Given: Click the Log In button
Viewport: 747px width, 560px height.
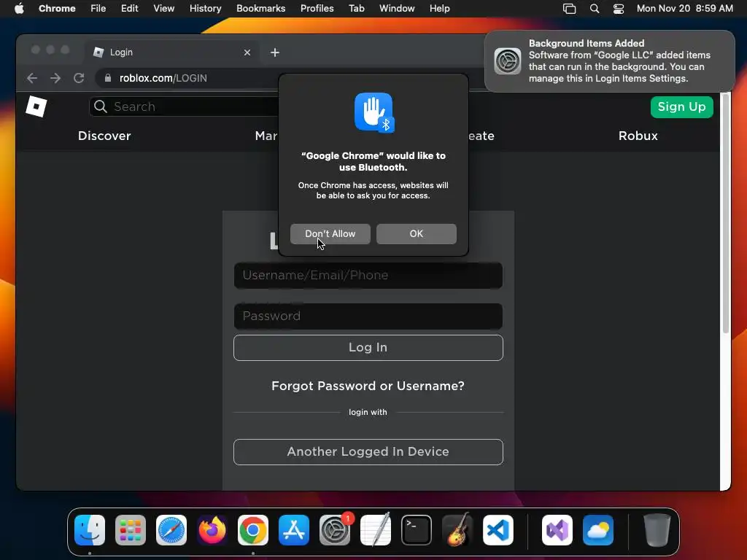Looking at the screenshot, I should click(x=368, y=348).
